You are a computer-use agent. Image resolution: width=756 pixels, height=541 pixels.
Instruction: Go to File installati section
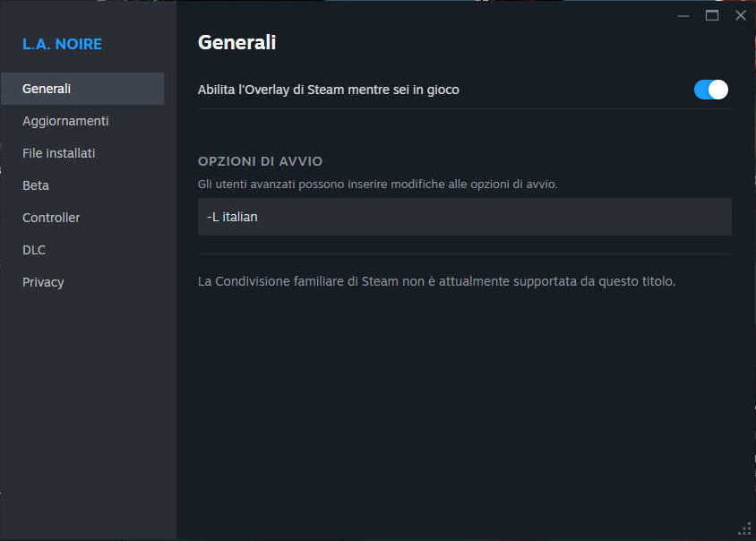[x=59, y=153]
